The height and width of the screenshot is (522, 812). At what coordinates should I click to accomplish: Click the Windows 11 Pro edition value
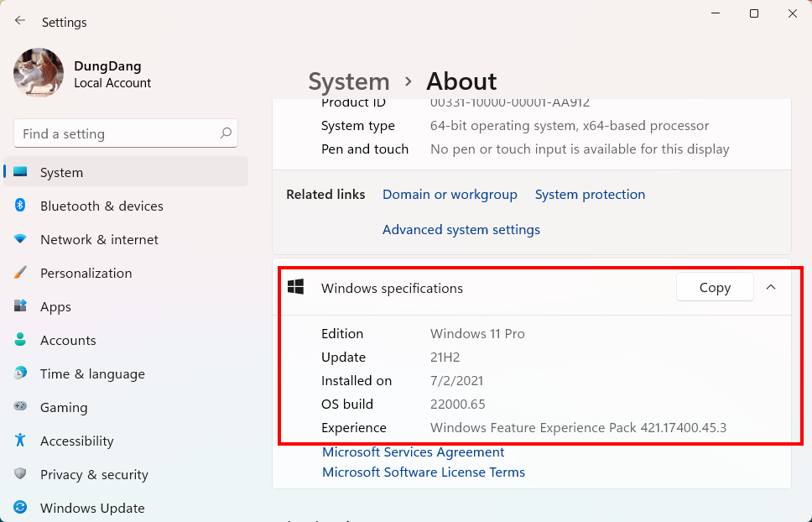[x=477, y=333]
